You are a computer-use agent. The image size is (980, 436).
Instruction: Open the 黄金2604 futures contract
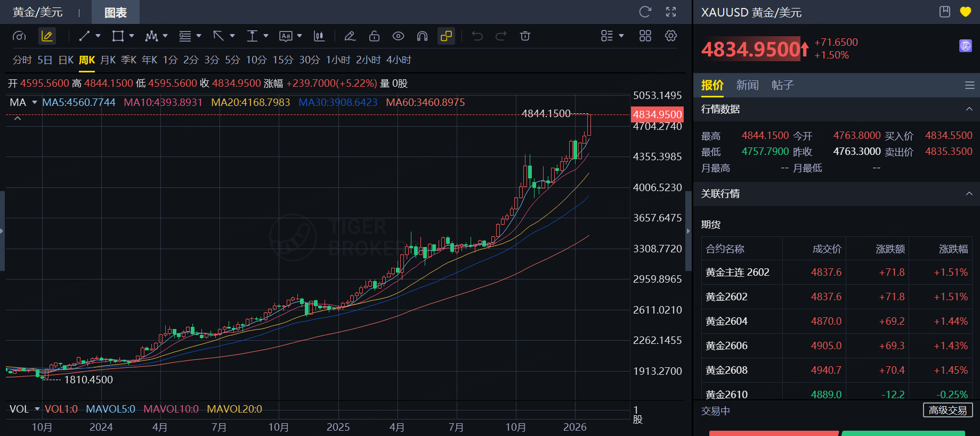pos(726,321)
